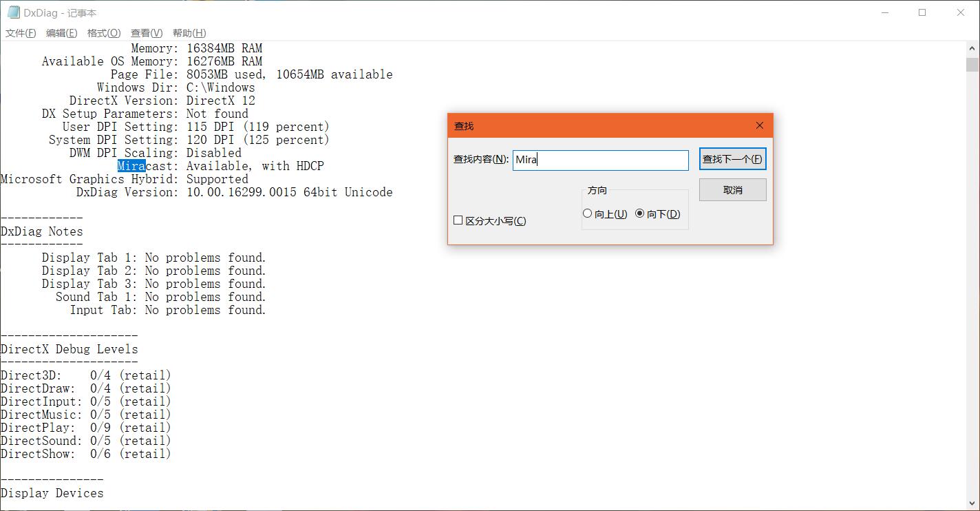The height and width of the screenshot is (511, 980).
Task: Click '16384MB RAM' memory value
Action: click(x=224, y=48)
